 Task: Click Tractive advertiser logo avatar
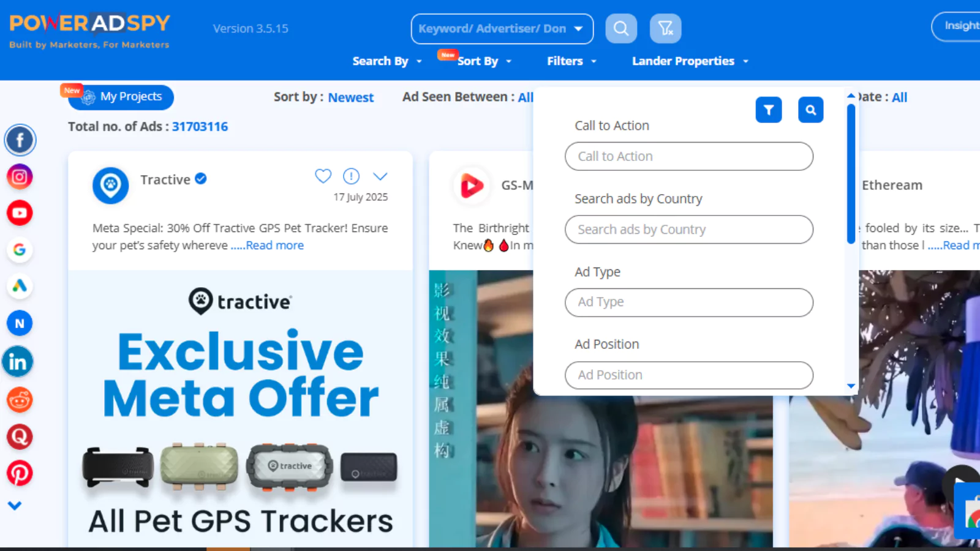click(x=111, y=185)
